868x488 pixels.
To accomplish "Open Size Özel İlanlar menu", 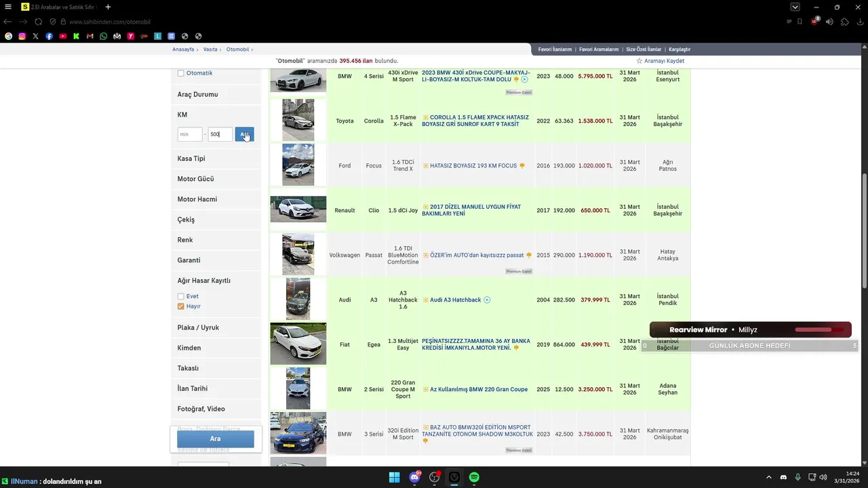I will pyautogui.click(x=644, y=49).
